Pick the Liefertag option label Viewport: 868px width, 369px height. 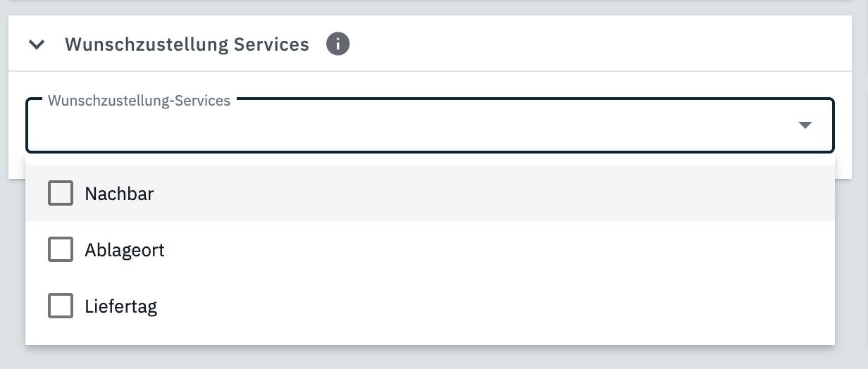[x=120, y=306]
